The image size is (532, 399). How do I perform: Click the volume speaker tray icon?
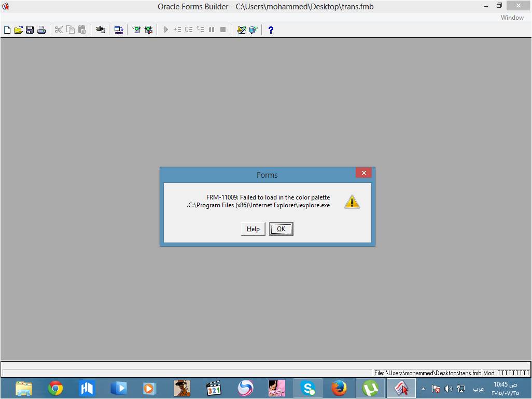point(448,389)
